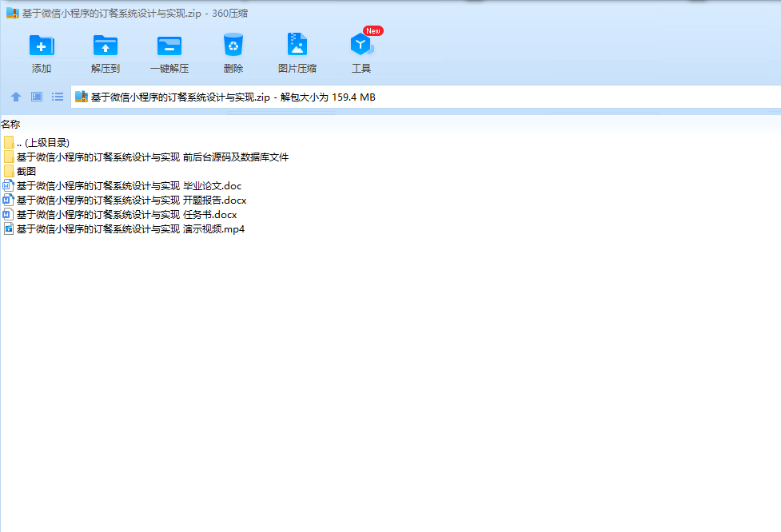The image size is (781, 532).
Task: Click the folder icon of 截图
Action: (x=9, y=171)
